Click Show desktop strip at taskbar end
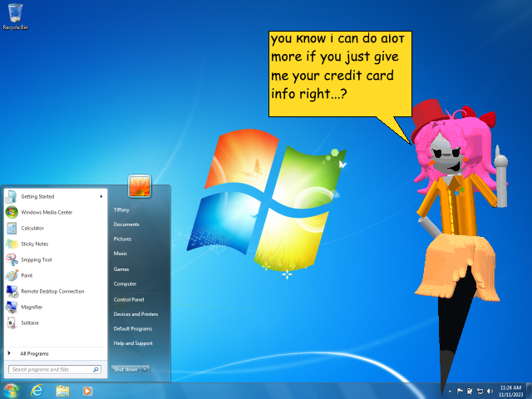 529,391
